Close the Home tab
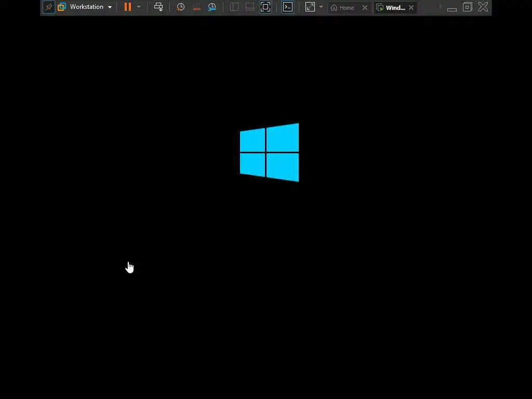532x399 pixels. pos(365,7)
